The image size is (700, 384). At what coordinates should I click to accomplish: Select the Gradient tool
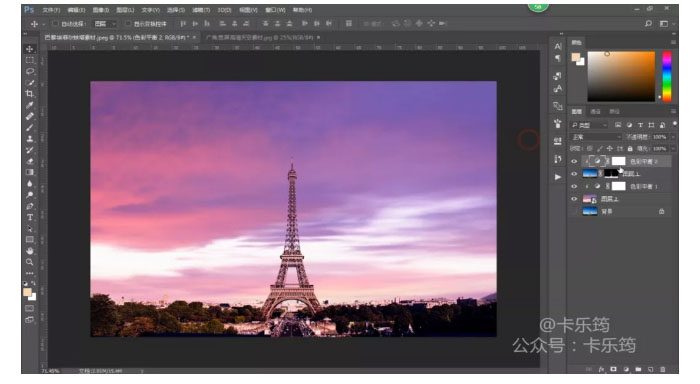(30, 172)
